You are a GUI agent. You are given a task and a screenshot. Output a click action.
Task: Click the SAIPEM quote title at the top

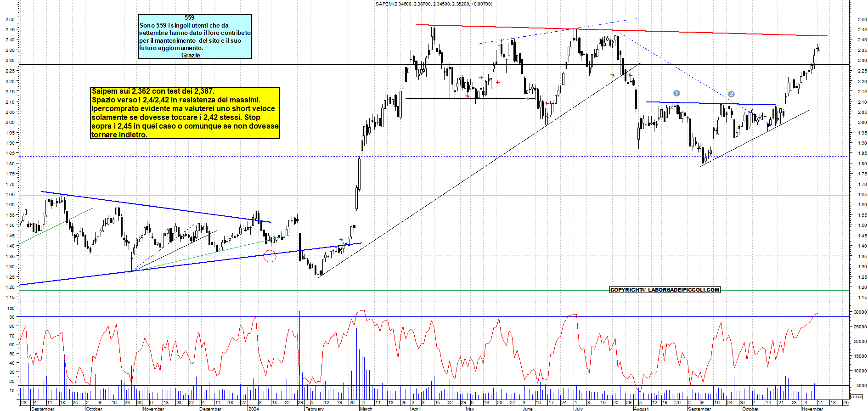click(x=434, y=4)
